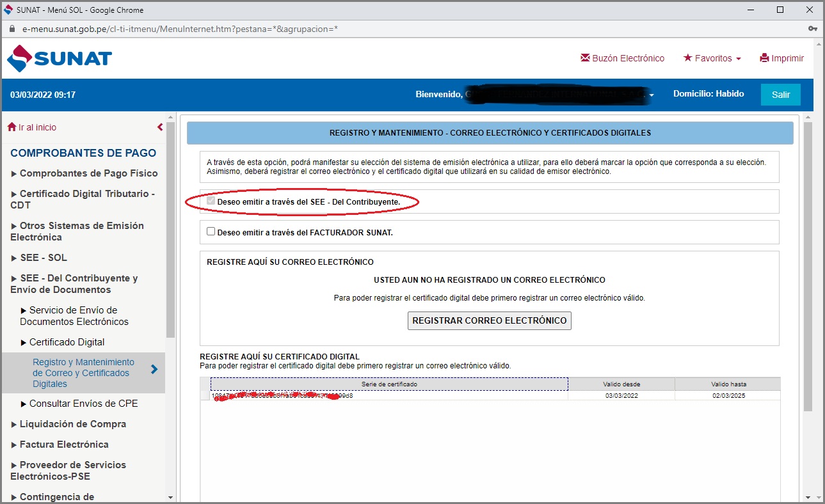This screenshot has height=504, width=825.
Task: Open the Favoritos dropdown
Action: [x=712, y=58]
